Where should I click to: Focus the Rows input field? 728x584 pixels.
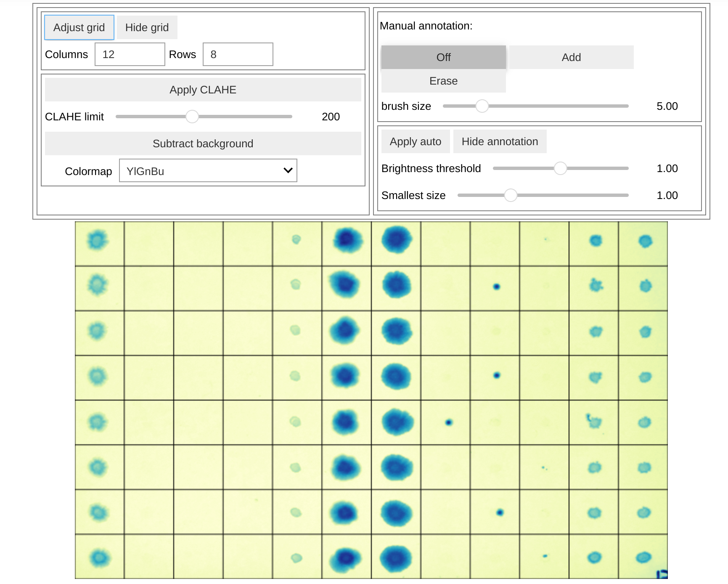pyautogui.click(x=238, y=54)
